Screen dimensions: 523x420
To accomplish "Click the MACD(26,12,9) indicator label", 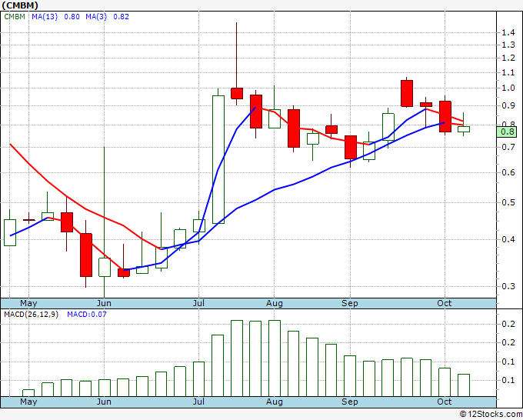I will (32, 315).
